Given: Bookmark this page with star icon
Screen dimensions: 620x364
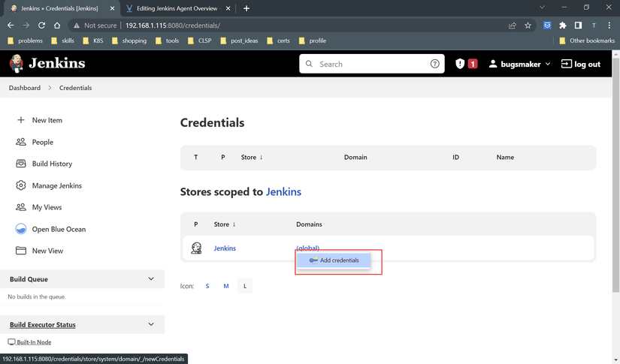Looking at the screenshot, I should (528, 26).
